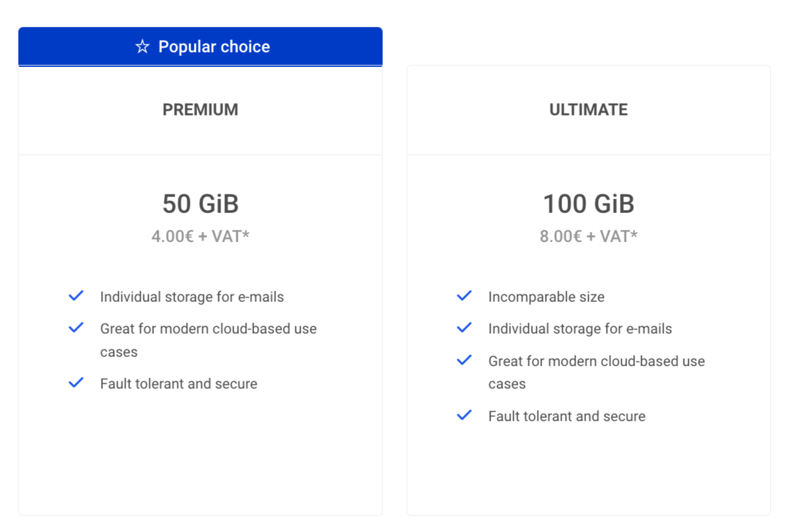795x532 pixels.
Task: Click checkmark beside Ultimate Great for modern cloud-based
Action: point(465,360)
